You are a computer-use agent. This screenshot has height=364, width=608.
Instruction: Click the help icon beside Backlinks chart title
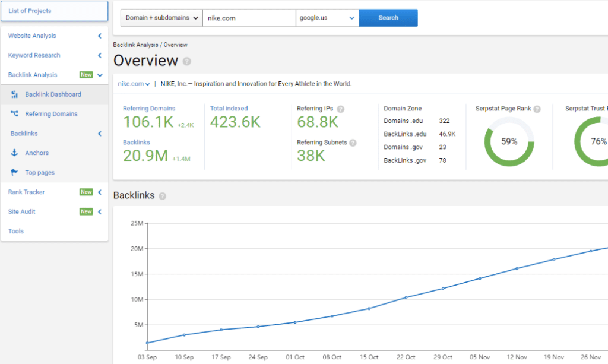pos(163,196)
